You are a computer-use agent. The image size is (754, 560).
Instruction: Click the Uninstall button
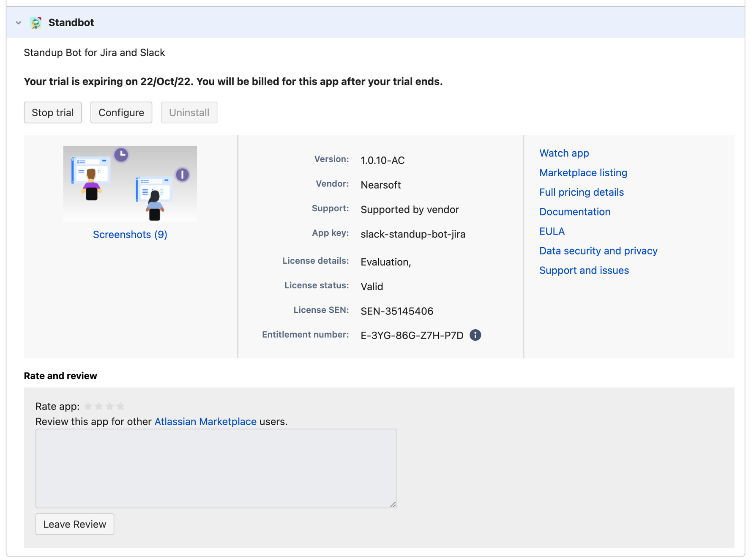(x=189, y=112)
